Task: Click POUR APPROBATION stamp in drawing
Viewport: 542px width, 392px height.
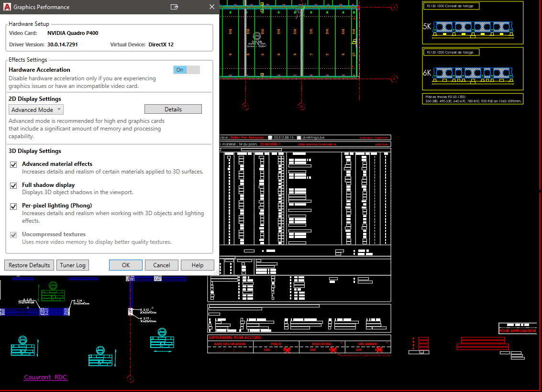Action: [x=518, y=330]
